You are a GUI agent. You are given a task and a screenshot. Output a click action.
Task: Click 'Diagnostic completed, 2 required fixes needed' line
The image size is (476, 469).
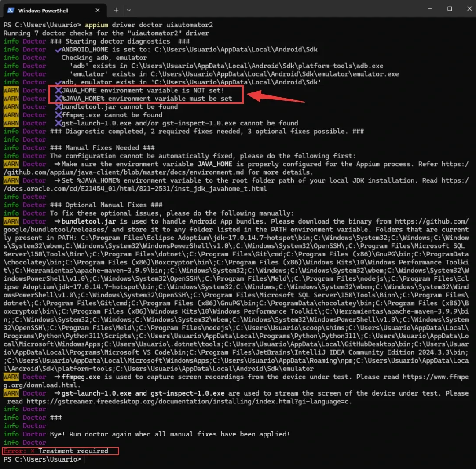coord(207,132)
